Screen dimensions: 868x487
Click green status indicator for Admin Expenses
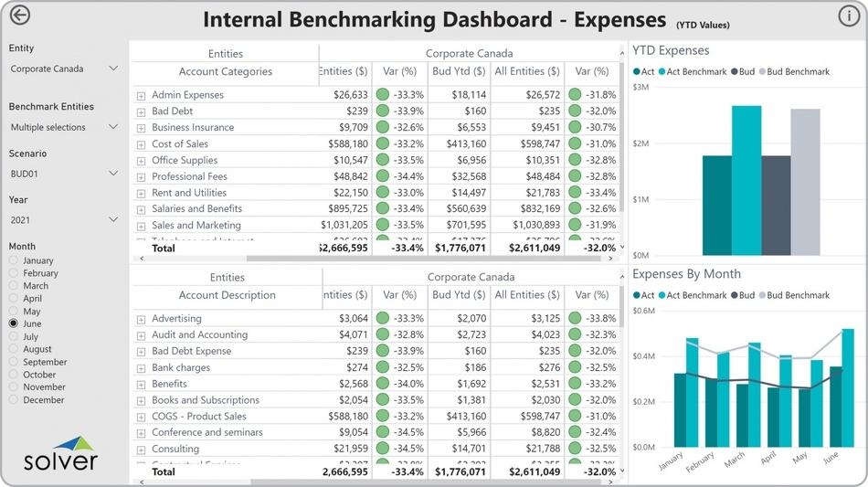[x=383, y=95]
